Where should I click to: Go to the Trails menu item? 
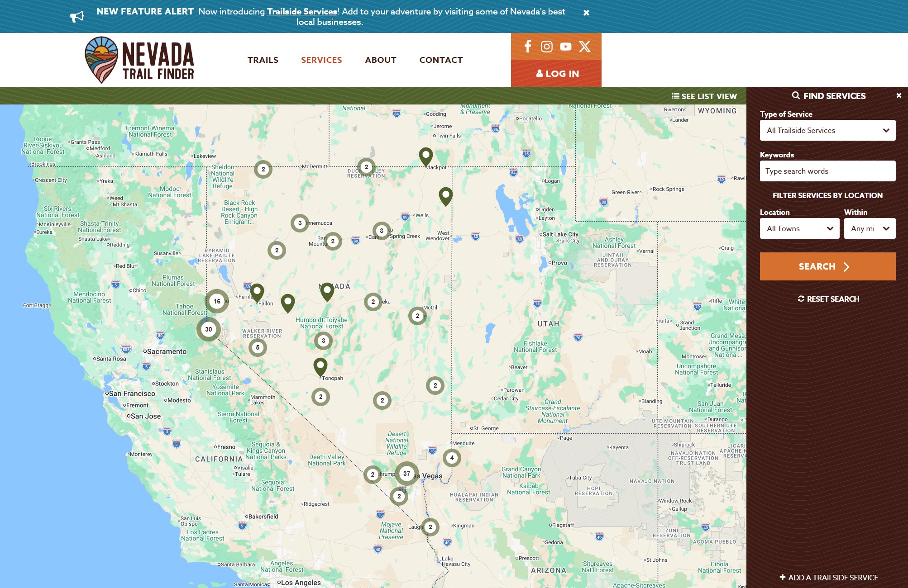263,60
